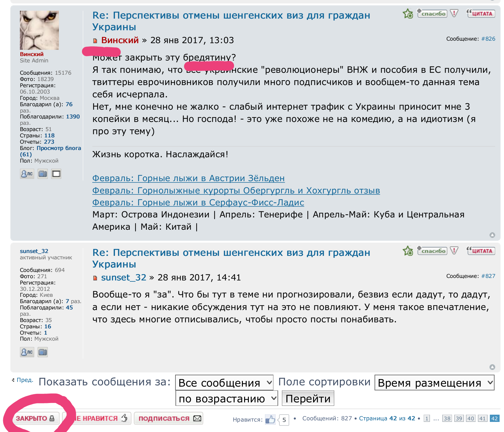Screen dimensions: 504x432
Task: Subscribe to the topic via 'Подписаться'
Action: tap(169, 418)
